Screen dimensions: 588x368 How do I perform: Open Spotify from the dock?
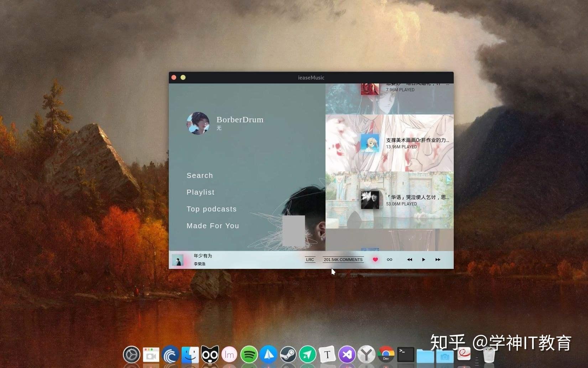click(249, 354)
